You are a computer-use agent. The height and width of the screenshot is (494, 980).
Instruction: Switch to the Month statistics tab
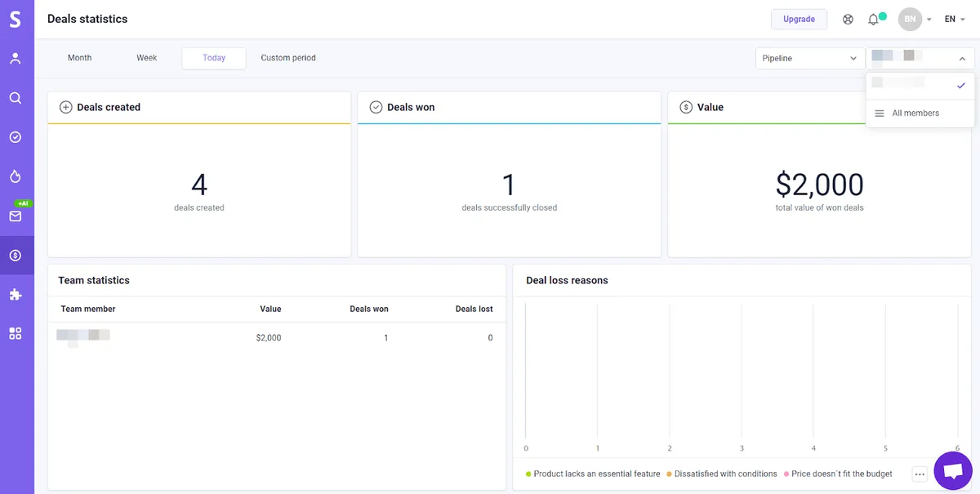(x=79, y=57)
